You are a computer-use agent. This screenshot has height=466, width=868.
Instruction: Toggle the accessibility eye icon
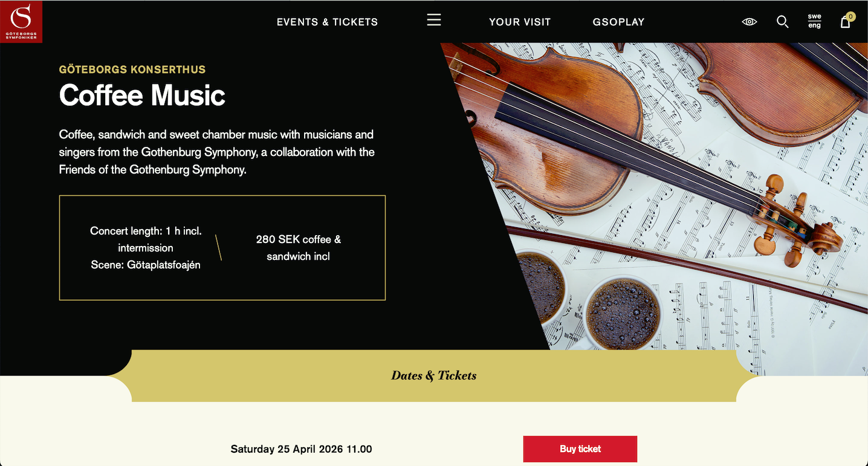tap(750, 22)
